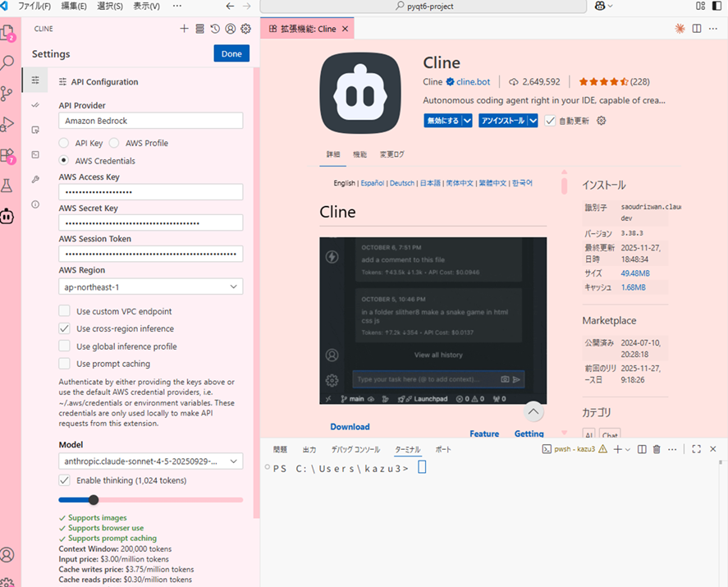This screenshot has width=728, height=587.
Task: Switch to the Details tab of the extension
Action: click(x=333, y=154)
